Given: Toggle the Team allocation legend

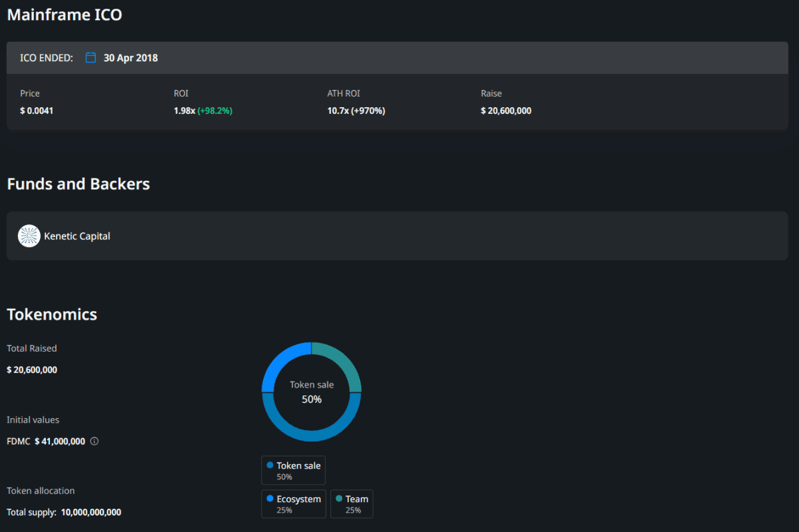Looking at the screenshot, I should pos(352,503).
